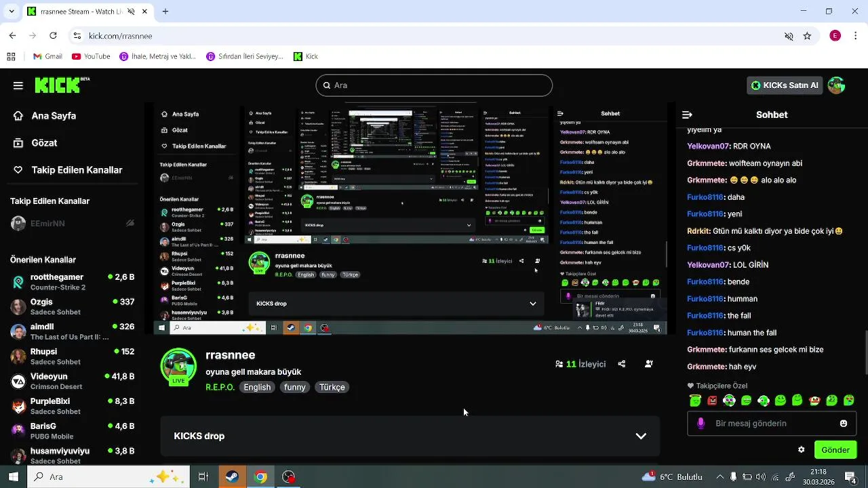This screenshot has height=488, width=868.
Task: Click the tab muted speaker icon on tab
Action: click(131, 12)
